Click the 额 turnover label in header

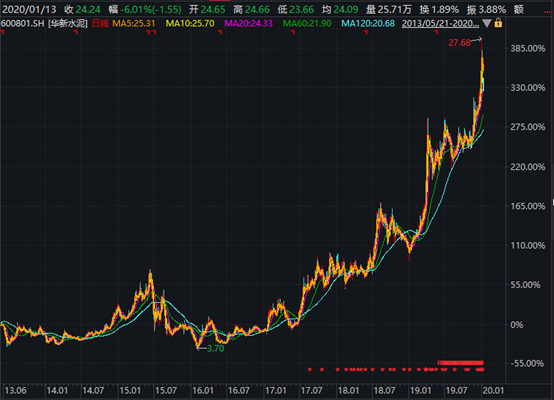(518, 10)
